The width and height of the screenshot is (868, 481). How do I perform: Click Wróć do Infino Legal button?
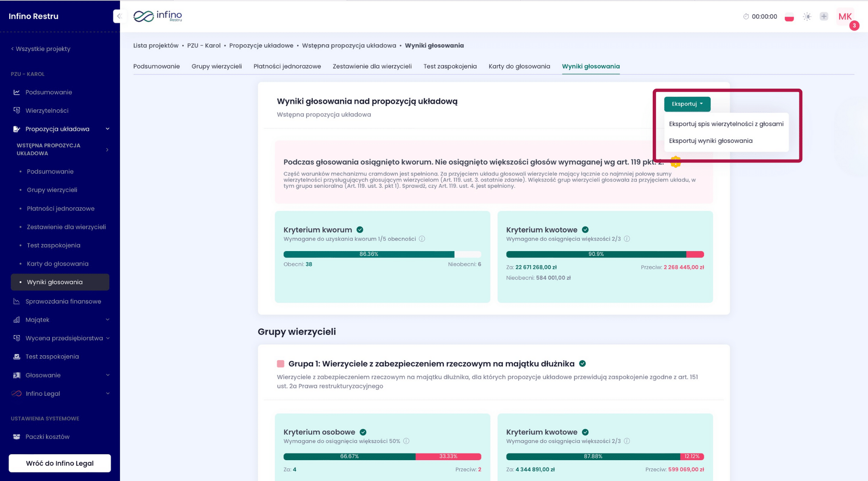[x=60, y=463]
